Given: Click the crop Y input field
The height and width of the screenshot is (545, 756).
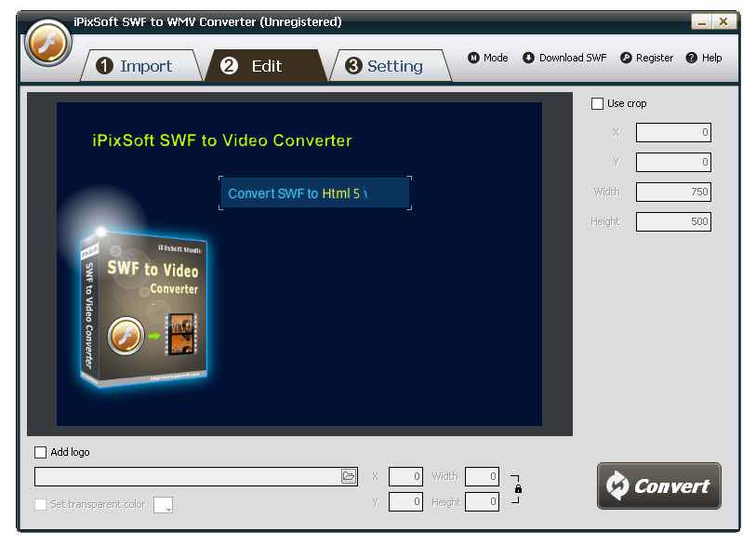Looking at the screenshot, I should click(673, 163).
